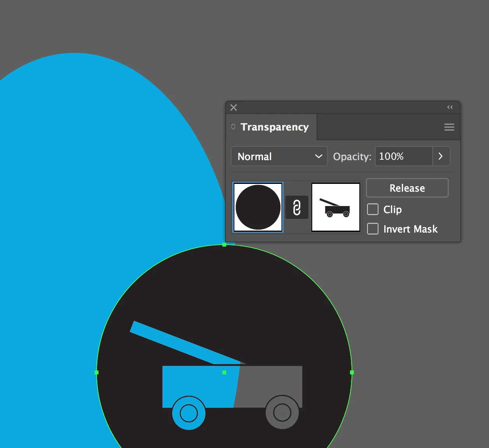The height and width of the screenshot is (448, 489).
Task: Open the Normal blending mode dropdown
Action: click(x=279, y=156)
